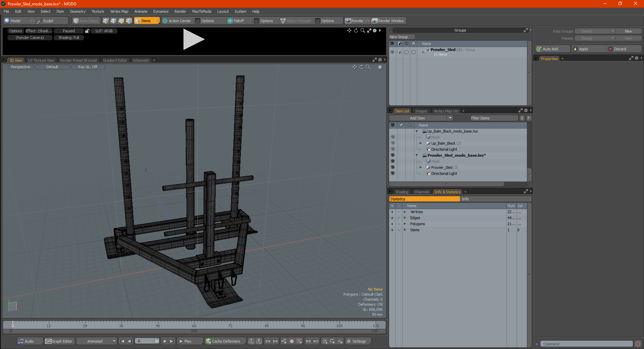Click preview panel reset rotation icon
Viewport: 644px width, 349px height.
click(356, 31)
